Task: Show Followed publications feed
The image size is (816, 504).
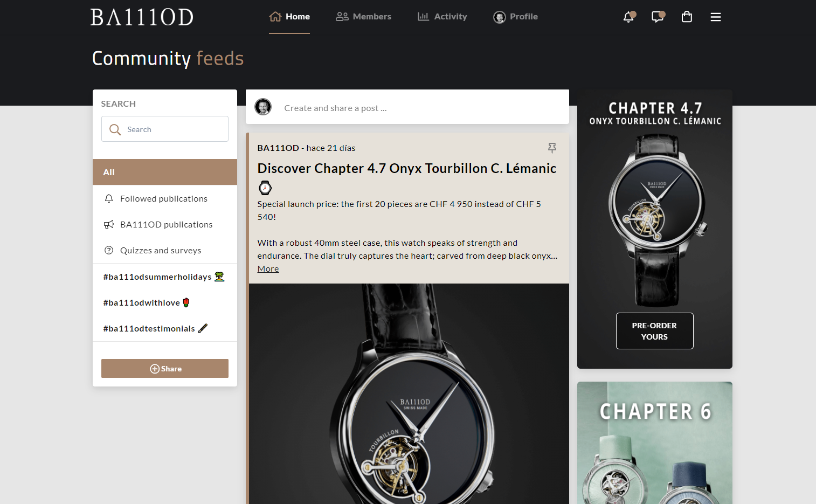Action: pyautogui.click(x=165, y=198)
